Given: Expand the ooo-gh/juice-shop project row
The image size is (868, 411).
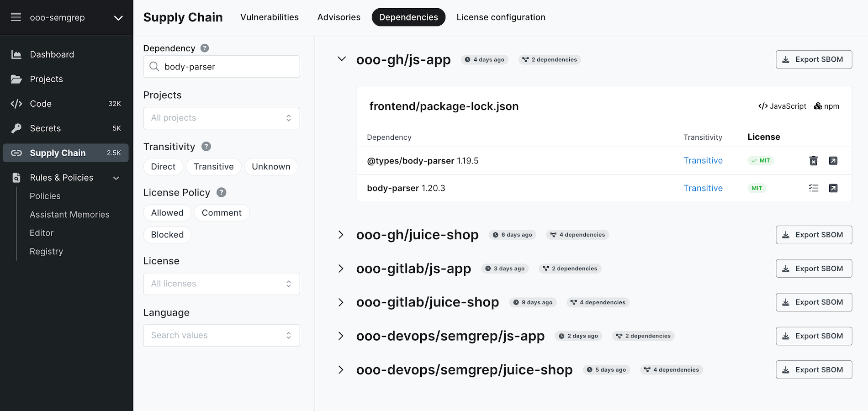Looking at the screenshot, I should [341, 234].
